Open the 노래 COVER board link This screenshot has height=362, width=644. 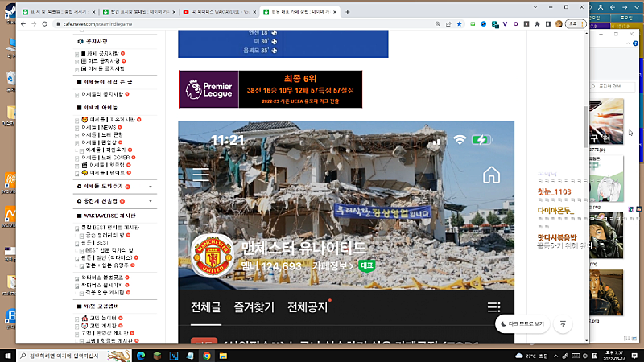pyautogui.click(x=105, y=158)
